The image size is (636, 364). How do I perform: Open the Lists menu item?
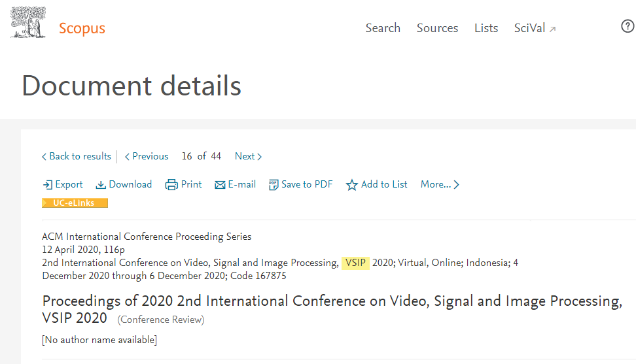coord(486,28)
